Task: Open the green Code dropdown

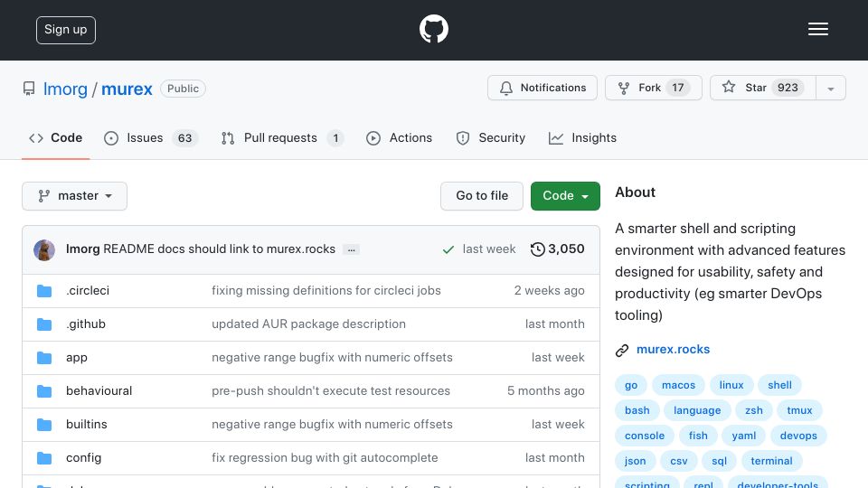Action: pyautogui.click(x=565, y=196)
